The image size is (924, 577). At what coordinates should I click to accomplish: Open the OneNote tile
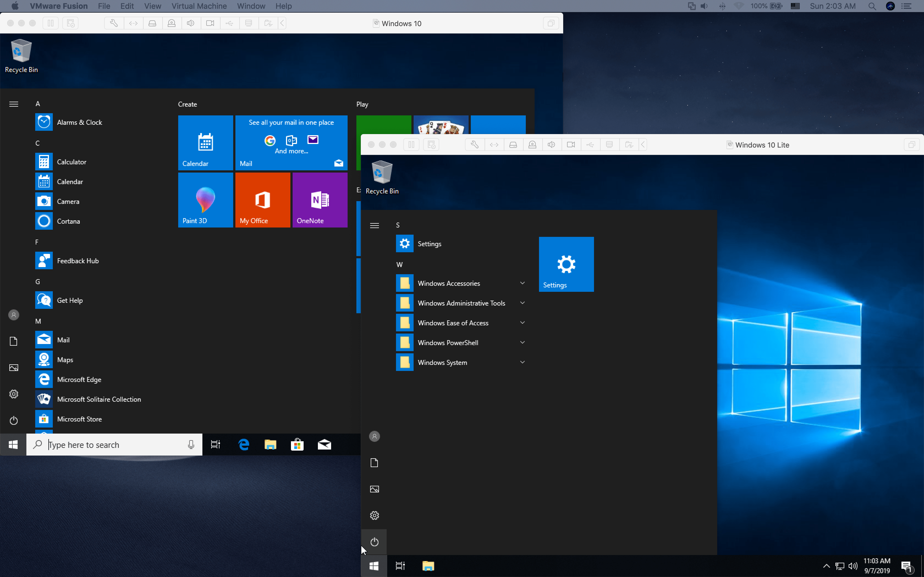pyautogui.click(x=320, y=200)
